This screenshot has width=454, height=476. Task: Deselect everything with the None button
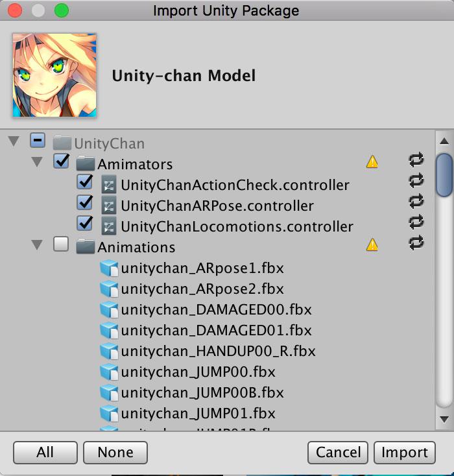[115, 452]
